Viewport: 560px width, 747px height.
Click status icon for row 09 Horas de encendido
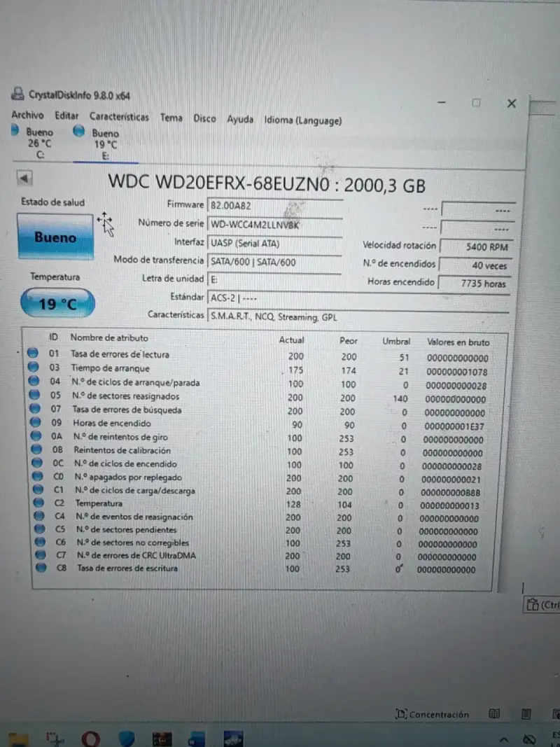click(36, 422)
